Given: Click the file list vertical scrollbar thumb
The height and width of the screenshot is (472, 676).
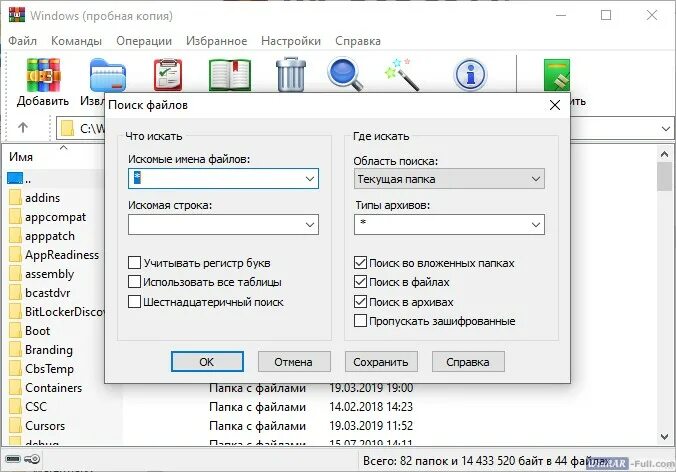Looking at the screenshot, I should (x=664, y=177).
